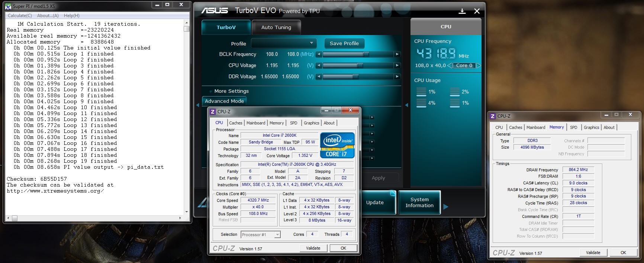Screen dimensions: 644x263
Task: Open the Advanced Mode tab
Action: coord(224,101)
